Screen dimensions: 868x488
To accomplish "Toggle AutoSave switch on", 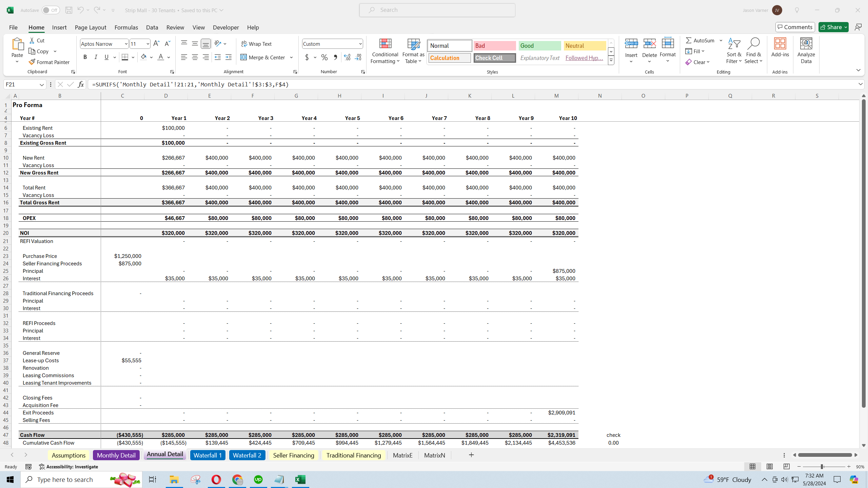I will click(51, 10).
